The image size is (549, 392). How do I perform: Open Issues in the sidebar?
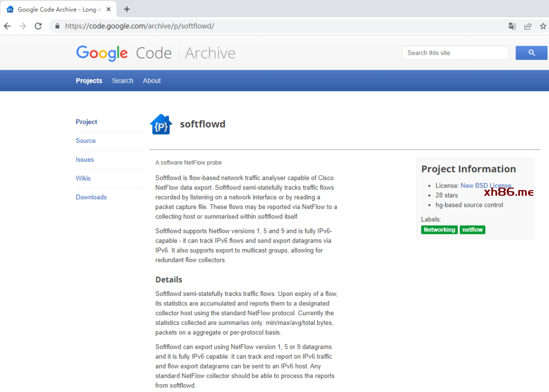[x=84, y=160]
